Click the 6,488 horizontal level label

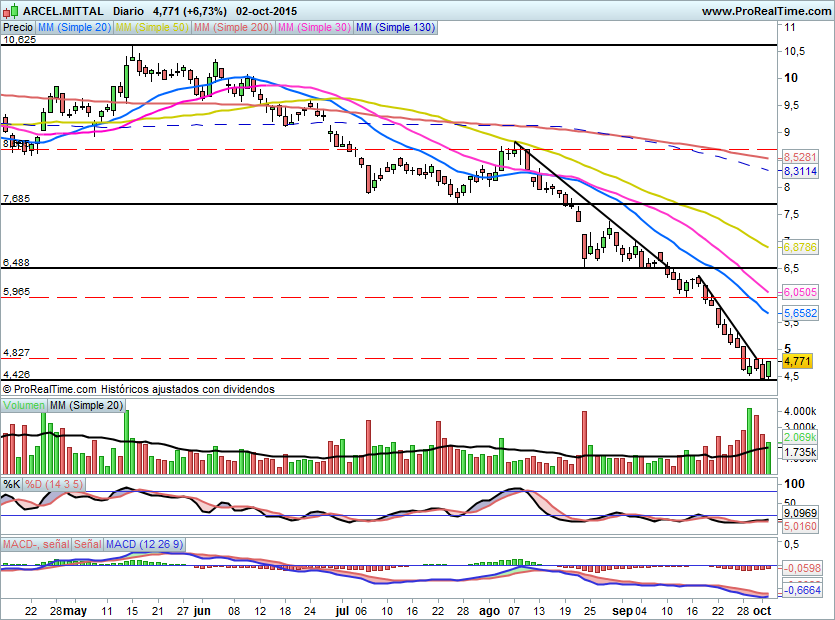pyautogui.click(x=17, y=263)
